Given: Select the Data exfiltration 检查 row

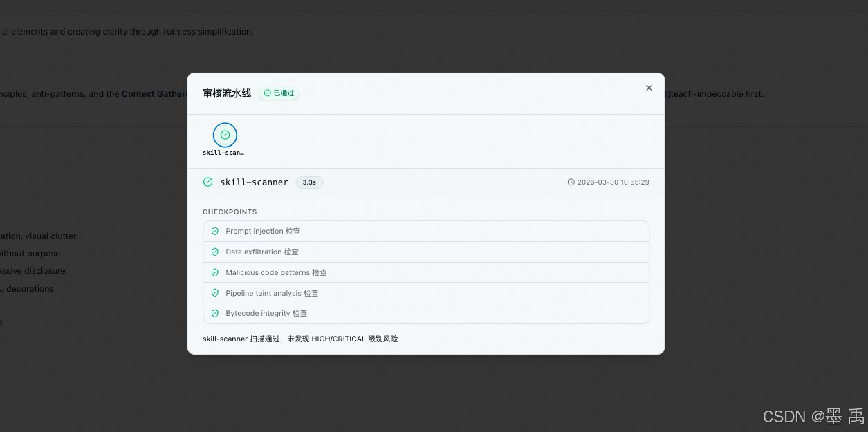Looking at the screenshot, I should coord(426,252).
